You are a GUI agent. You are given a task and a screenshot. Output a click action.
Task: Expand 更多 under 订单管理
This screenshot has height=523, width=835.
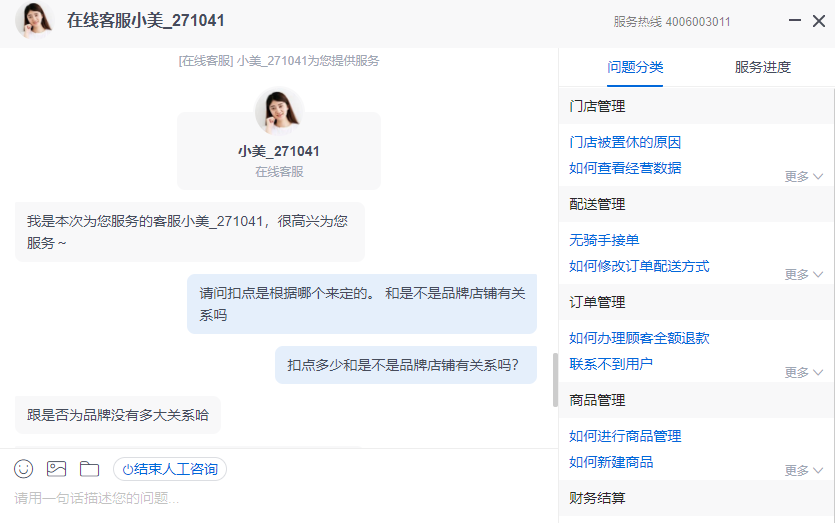click(x=803, y=372)
